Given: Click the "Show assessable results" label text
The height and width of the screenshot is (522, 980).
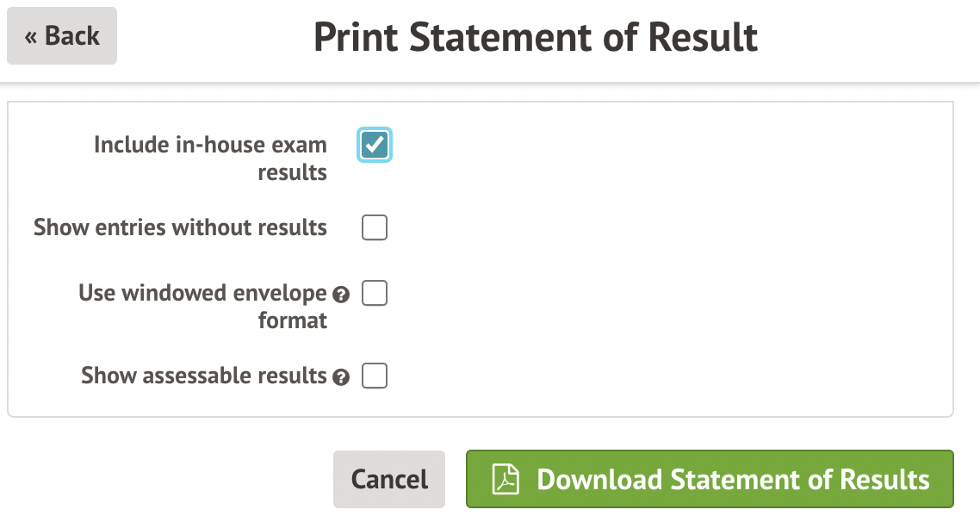Looking at the screenshot, I should pyautogui.click(x=204, y=376).
